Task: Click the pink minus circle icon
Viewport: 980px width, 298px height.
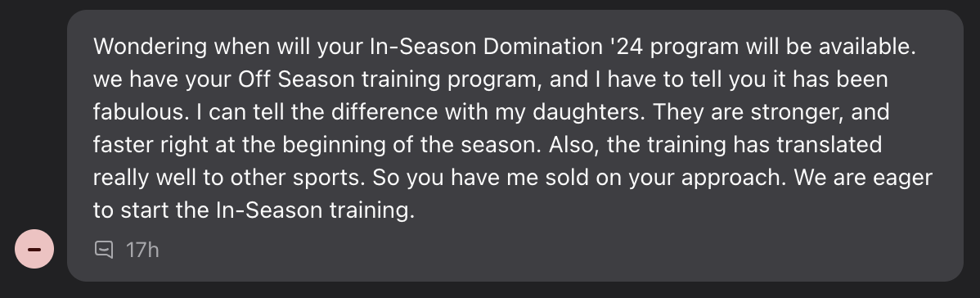Action: tap(34, 249)
